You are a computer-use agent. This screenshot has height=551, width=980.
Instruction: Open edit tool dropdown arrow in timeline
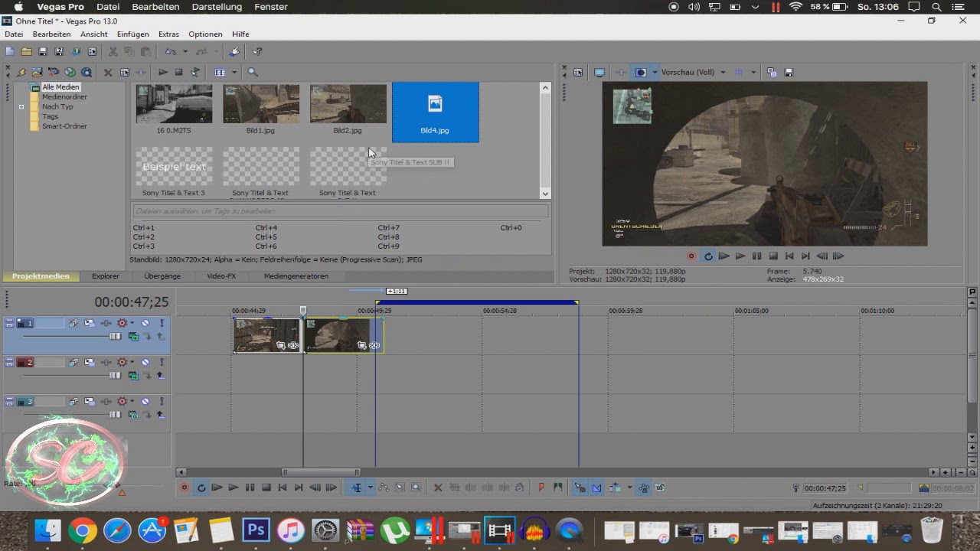click(370, 487)
